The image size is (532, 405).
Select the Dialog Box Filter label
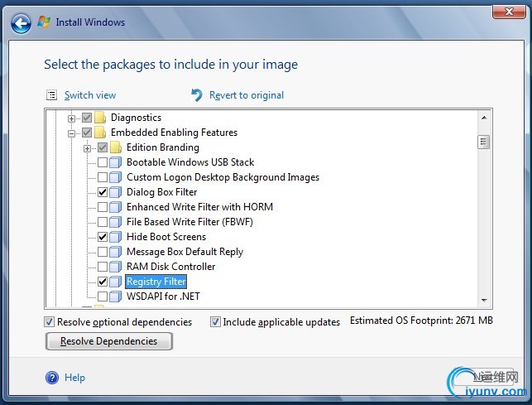162,192
